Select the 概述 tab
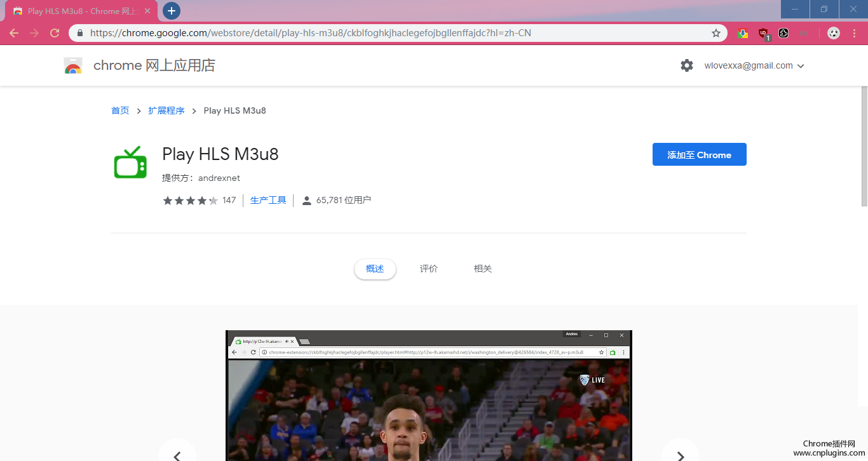This screenshot has height=461, width=868. coord(375,269)
